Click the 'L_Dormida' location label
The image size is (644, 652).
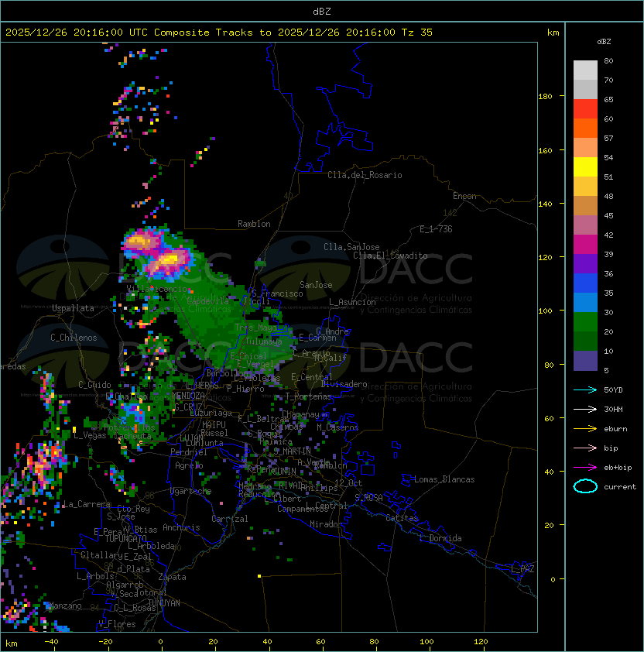[440, 538]
